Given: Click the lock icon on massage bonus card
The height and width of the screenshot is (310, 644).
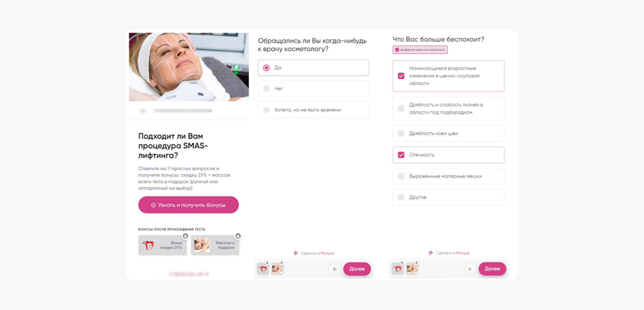Looking at the screenshot, I should 237,236.
